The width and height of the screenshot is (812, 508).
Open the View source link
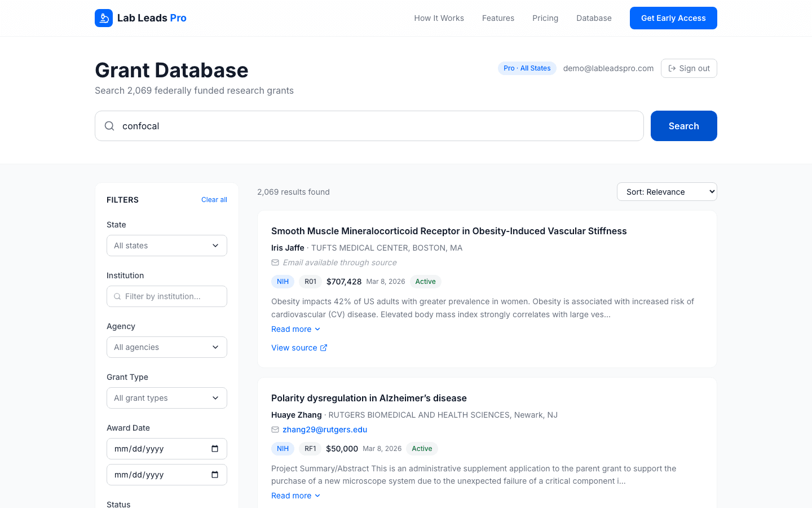coord(299,348)
